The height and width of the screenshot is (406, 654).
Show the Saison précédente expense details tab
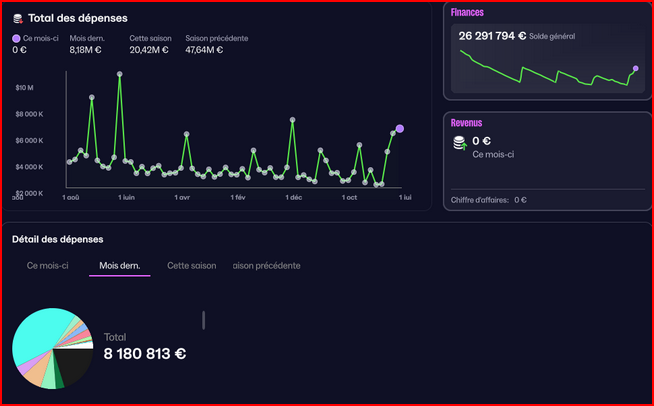pyautogui.click(x=266, y=266)
